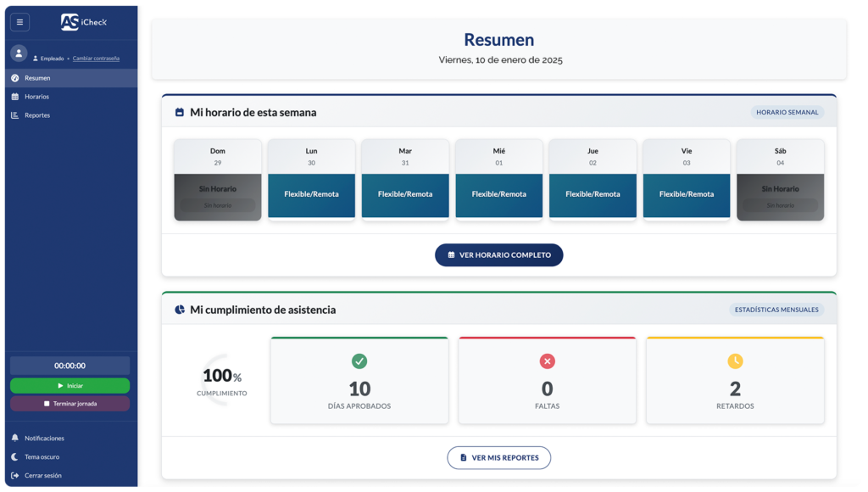This screenshot has height=492, width=868.
Task: Click the Cambiar contraseña link
Action: tap(96, 59)
